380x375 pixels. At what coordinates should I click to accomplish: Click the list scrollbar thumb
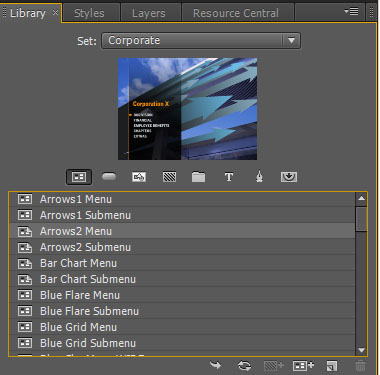tap(361, 219)
